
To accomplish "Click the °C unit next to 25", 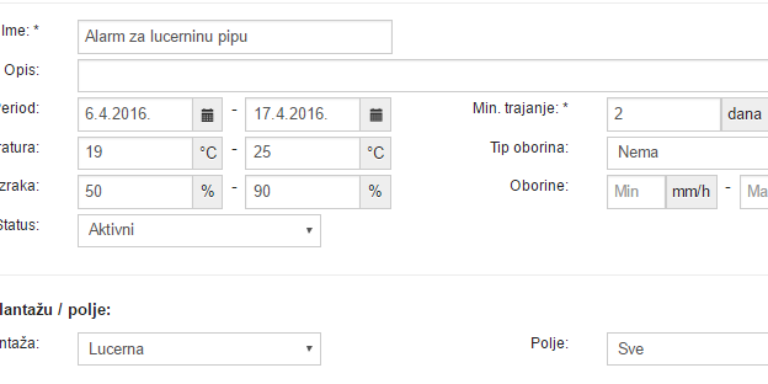I will click(x=376, y=153).
